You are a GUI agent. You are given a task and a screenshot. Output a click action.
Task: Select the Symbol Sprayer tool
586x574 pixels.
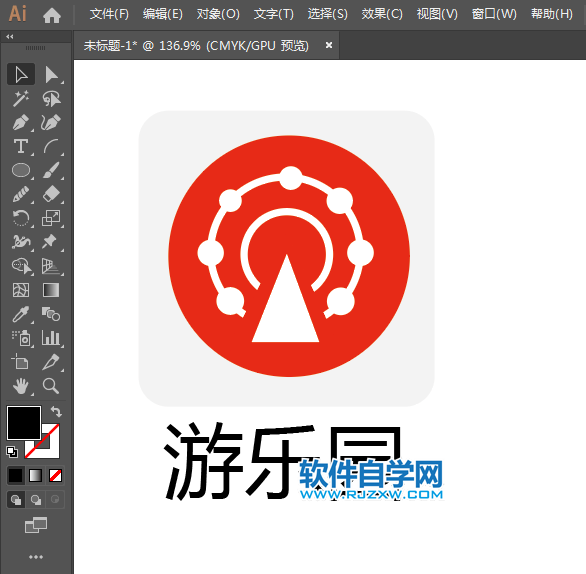21,338
